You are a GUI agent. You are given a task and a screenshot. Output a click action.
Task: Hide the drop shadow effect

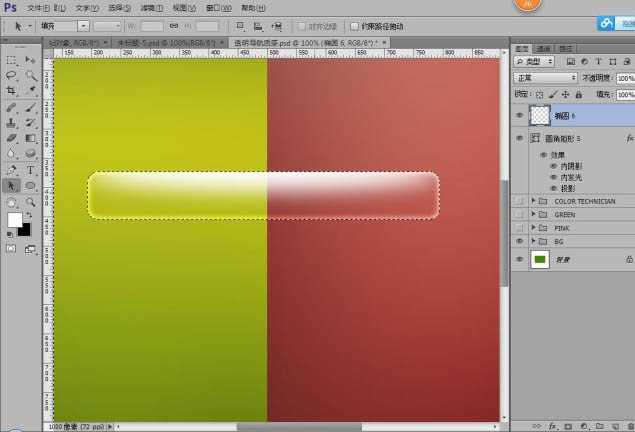click(554, 189)
